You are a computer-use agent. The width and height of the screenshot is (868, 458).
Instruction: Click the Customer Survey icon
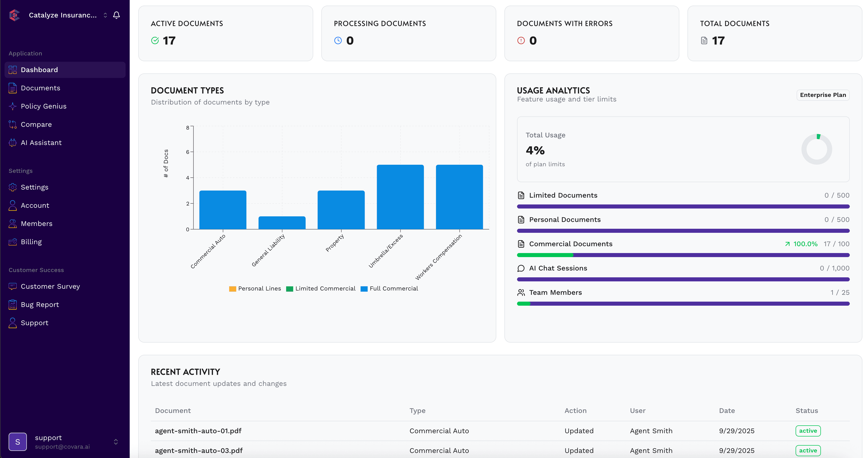tap(12, 286)
